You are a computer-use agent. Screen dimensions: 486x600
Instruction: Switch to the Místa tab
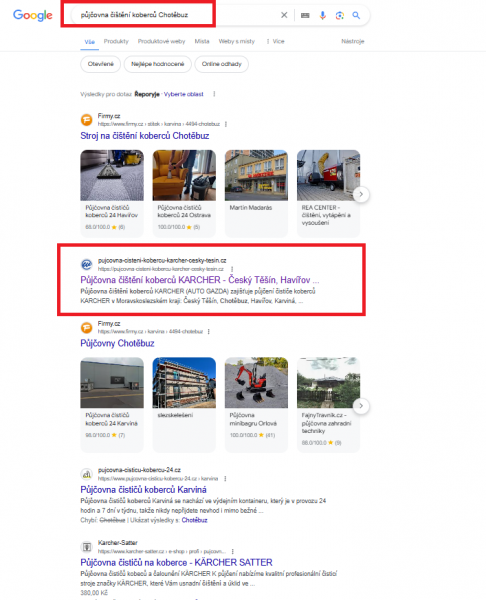pyautogui.click(x=202, y=41)
